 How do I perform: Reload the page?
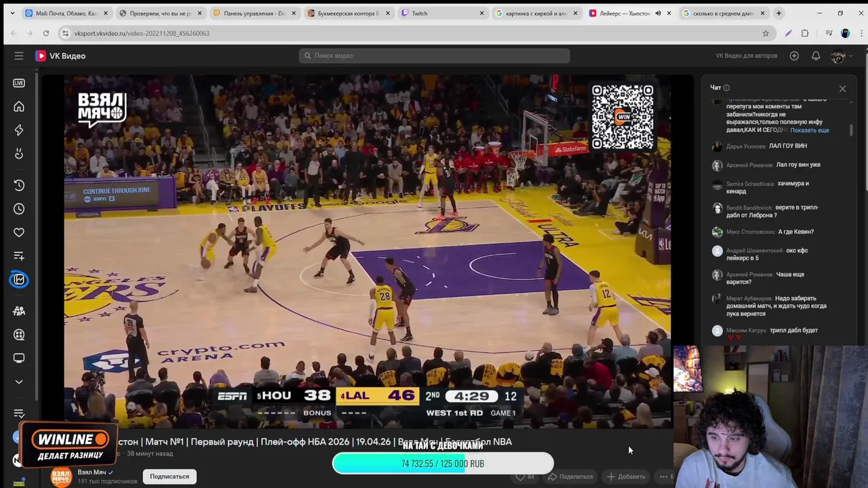[x=46, y=33]
